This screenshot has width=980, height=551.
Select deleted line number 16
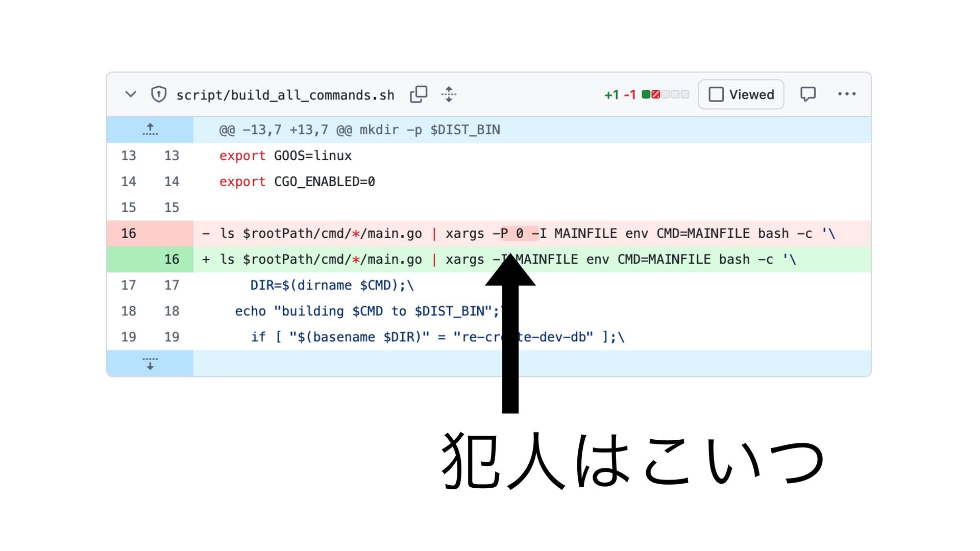click(129, 234)
